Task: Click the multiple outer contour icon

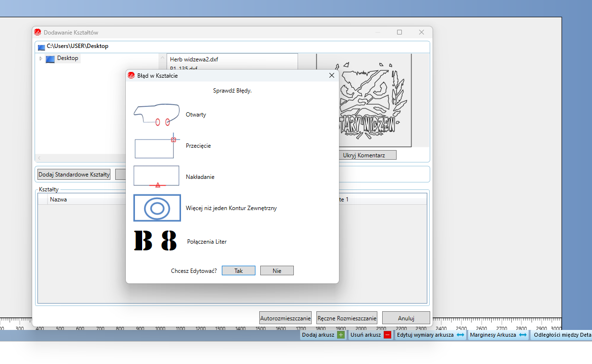Action: coord(157,208)
